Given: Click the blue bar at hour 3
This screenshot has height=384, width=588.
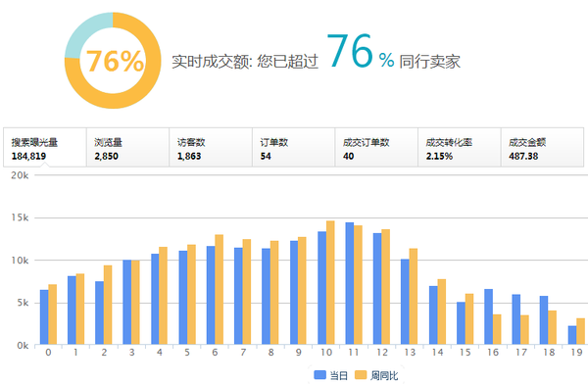Looking at the screenshot, I should [127, 303].
